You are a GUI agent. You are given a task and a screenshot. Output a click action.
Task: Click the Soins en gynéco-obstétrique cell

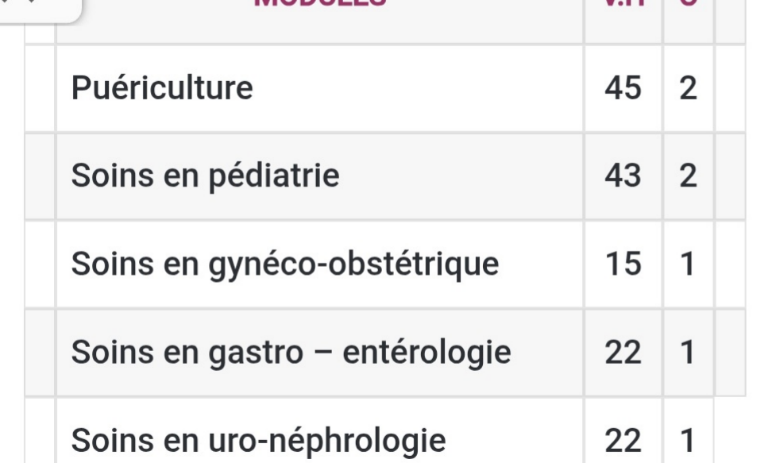pos(320,264)
